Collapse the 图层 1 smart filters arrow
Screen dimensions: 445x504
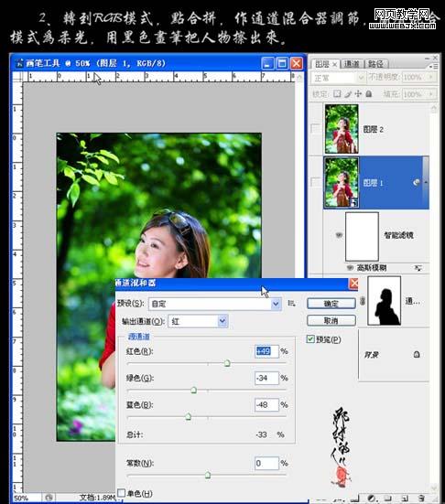(426, 182)
